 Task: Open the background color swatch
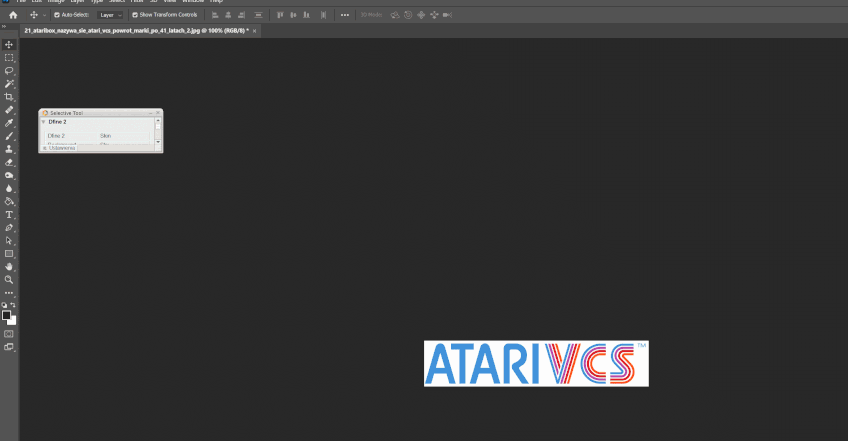pyautogui.click(x=14, y=322)
